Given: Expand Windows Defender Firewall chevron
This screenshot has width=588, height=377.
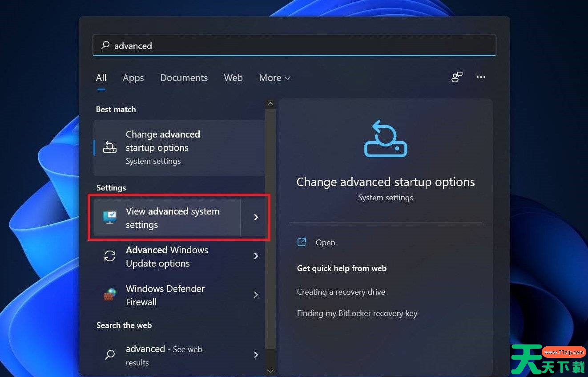Looking at the screenshot, I should (x=256, y=295).
